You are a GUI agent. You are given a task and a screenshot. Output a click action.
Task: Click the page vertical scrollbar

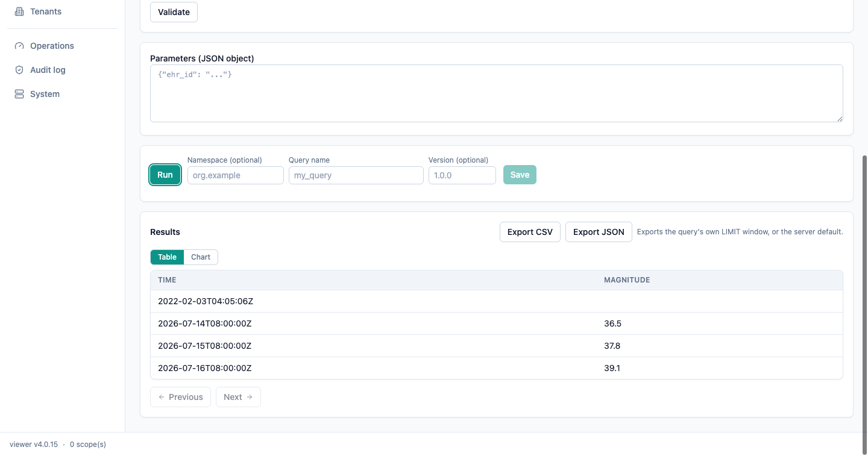[x=865, y=304]
